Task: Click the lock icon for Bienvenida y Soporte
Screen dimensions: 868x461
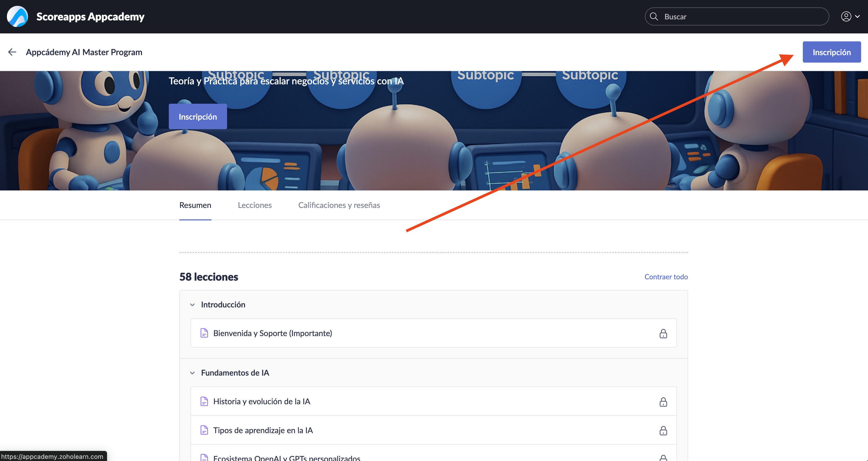Action: (663, 333)
